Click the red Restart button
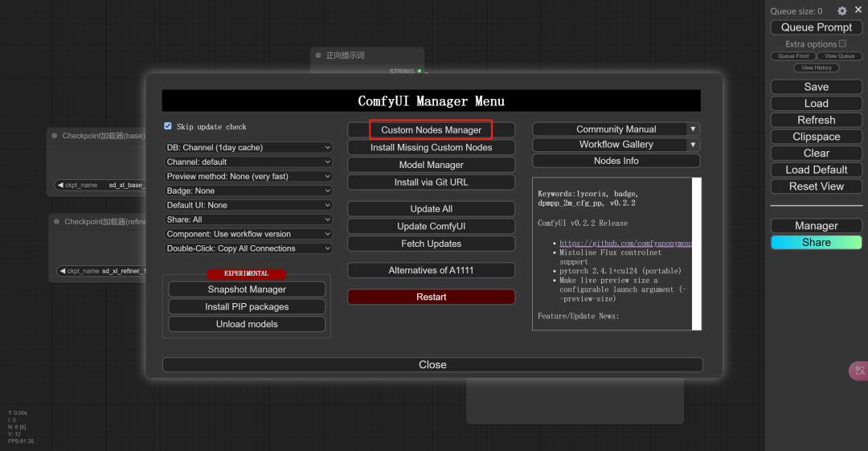 click(x=432, y=297)
